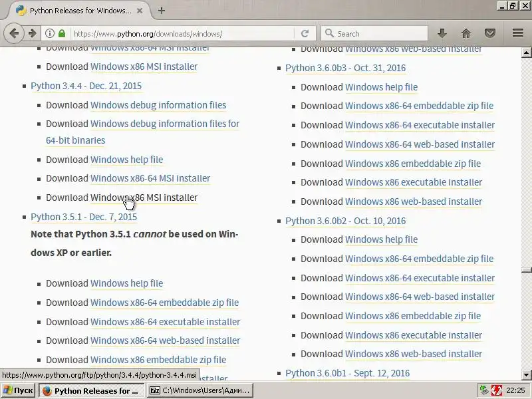Download Python 3.4.4 Windows help file

pos(126,160)
